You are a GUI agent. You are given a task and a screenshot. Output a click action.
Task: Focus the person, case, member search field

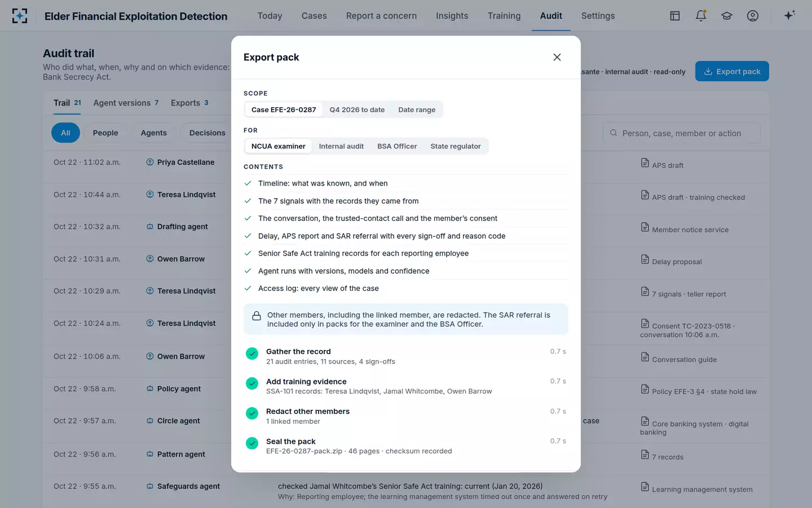pos(682,133)
